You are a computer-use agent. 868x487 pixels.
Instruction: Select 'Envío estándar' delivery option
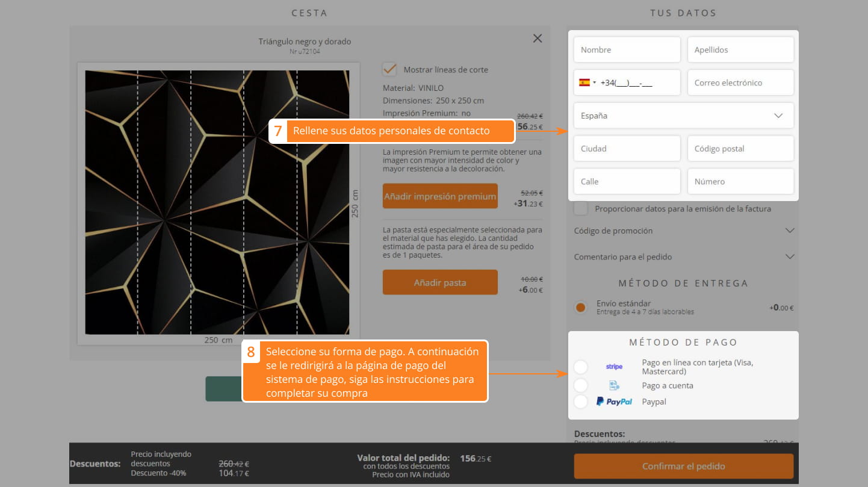pyautogui.click(x=580, y=308)
